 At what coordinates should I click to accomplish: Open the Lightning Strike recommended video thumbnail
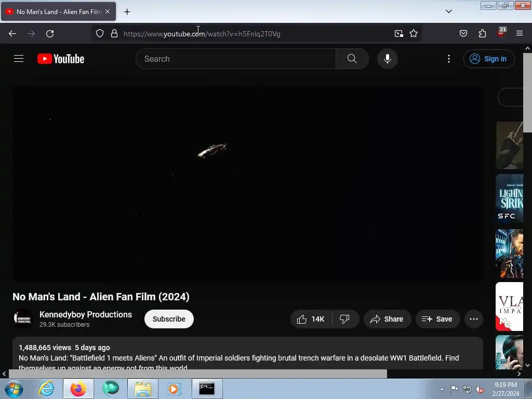click(509, 198)
